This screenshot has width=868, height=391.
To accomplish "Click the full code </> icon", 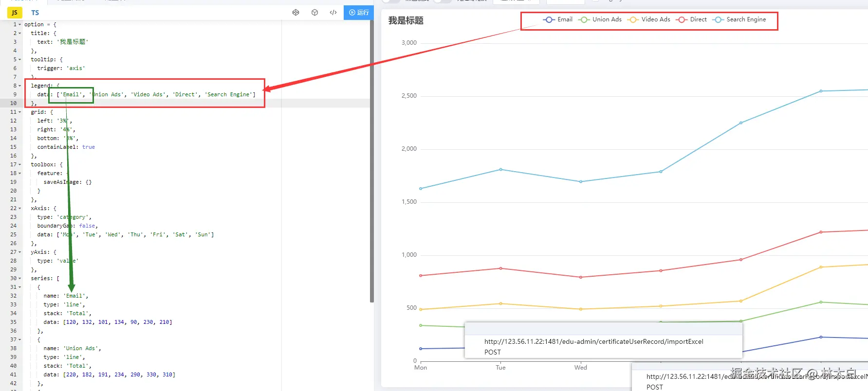I will click(333, 13).
